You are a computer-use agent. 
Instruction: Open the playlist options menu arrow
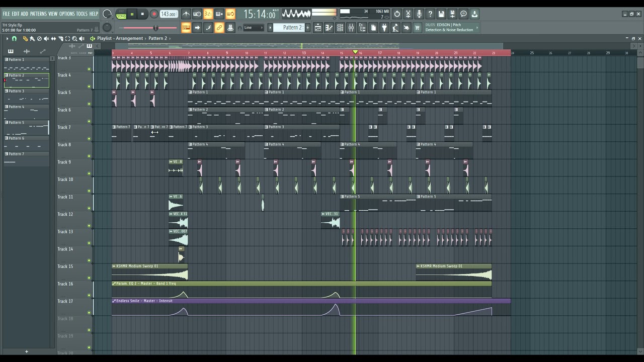pyautogui.click(x=7, y=39)
